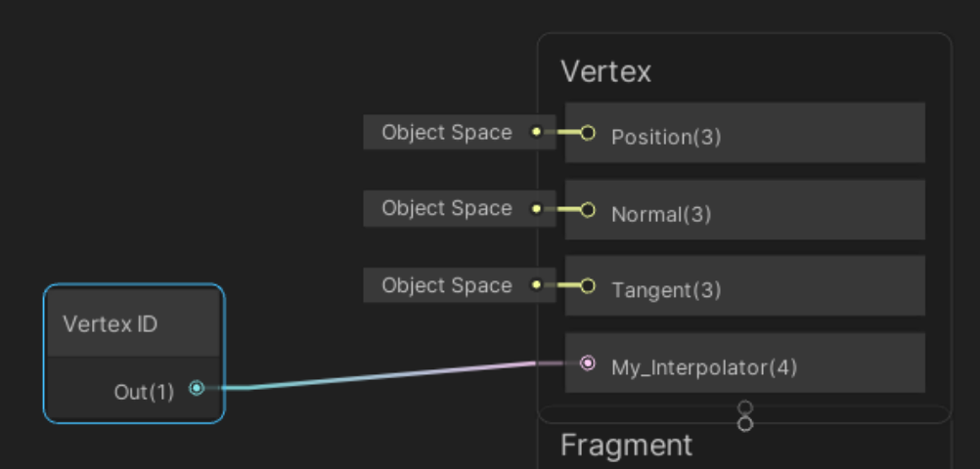Select the edge from Vertex ID to My_Interpolator
Screen dimensions: 980x469
391,375
